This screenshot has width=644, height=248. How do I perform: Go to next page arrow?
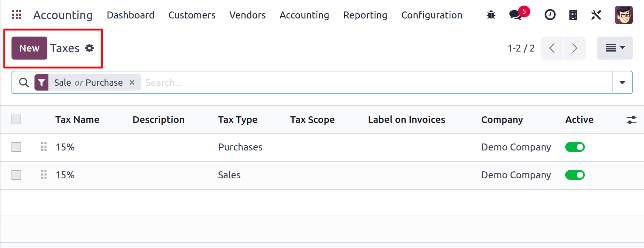tap(574, 48)
